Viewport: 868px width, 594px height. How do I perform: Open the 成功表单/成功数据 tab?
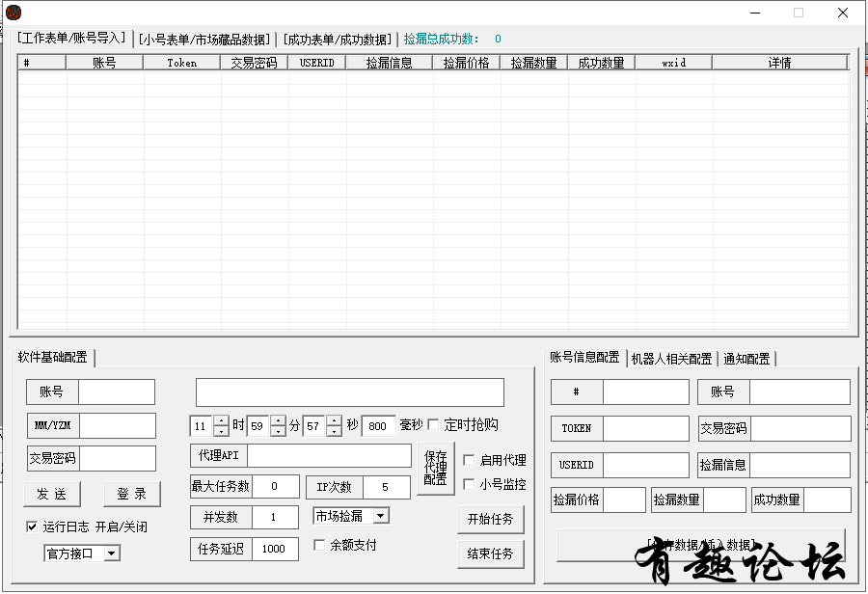pos(338,40)
